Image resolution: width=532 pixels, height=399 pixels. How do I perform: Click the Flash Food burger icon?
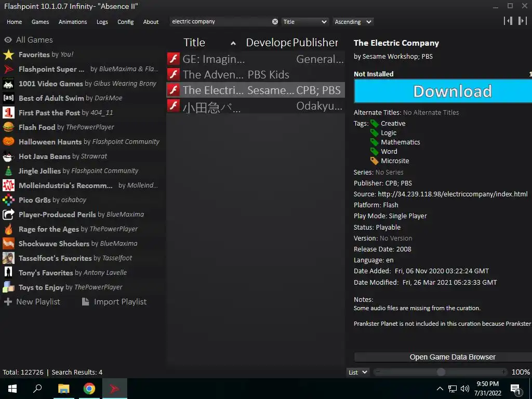click(x=8, y=127)
